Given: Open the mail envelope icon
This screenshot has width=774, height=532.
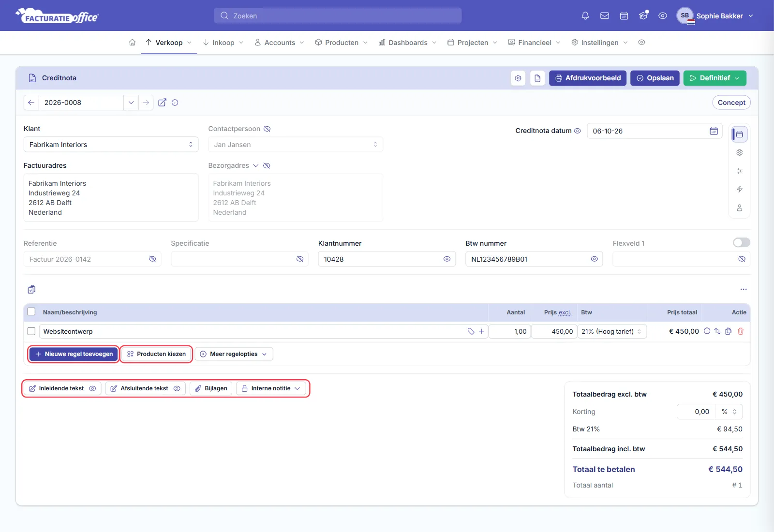Looking at the screenshot, I should [x=605, y=16].
